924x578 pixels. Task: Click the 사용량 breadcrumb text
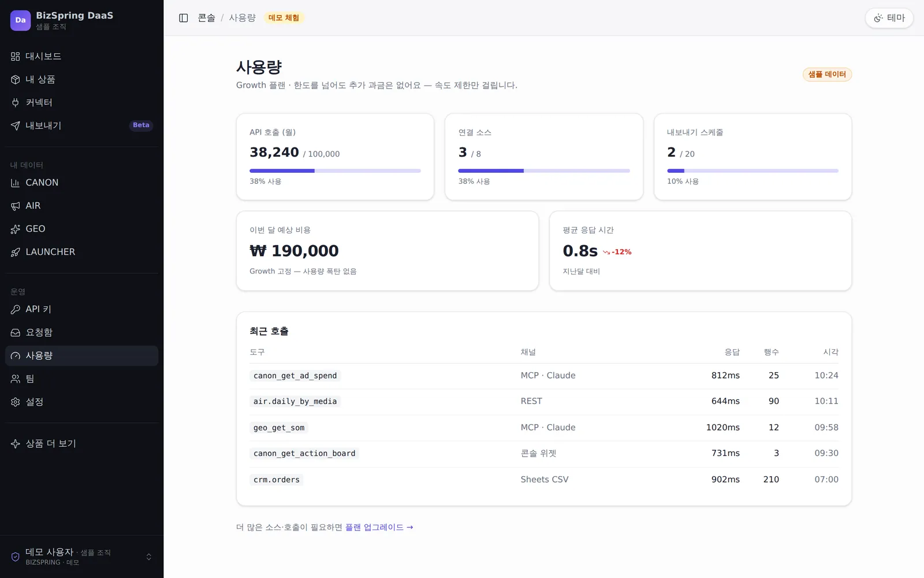click(x=242, y=18)
